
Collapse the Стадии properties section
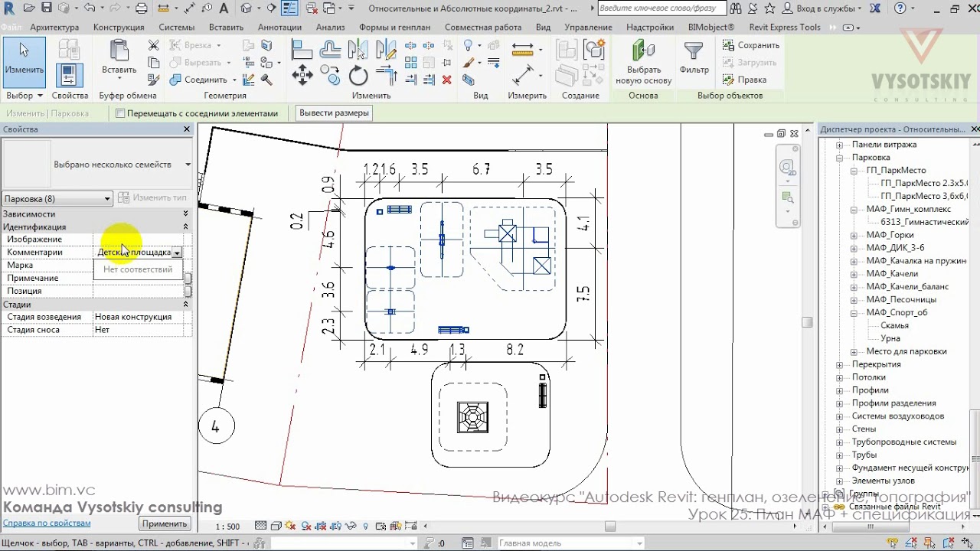coord(186,305)
